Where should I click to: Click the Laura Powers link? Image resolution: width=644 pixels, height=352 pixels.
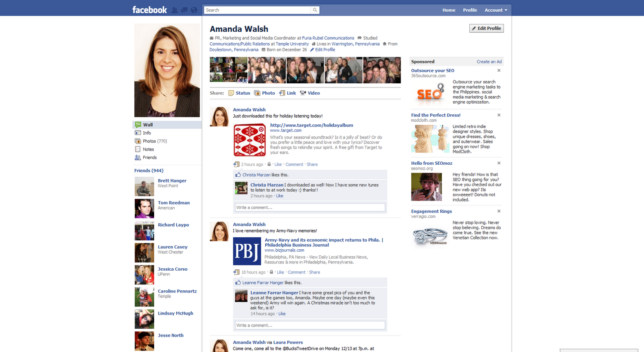(x=288, y=342)
